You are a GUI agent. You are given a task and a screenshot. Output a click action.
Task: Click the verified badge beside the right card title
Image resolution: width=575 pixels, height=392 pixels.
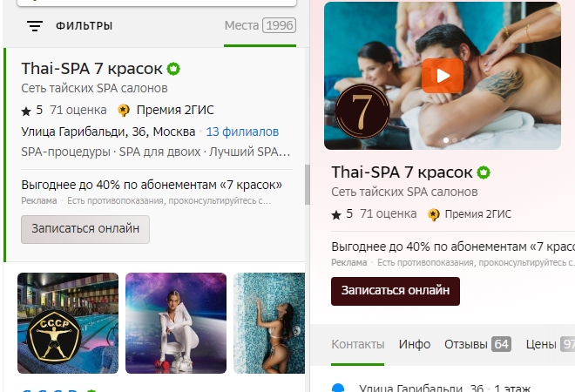click(484, 172)
